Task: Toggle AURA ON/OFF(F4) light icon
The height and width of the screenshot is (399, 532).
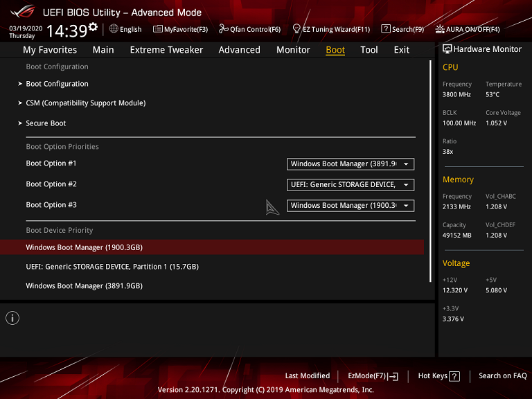Action: pos(440,29)
